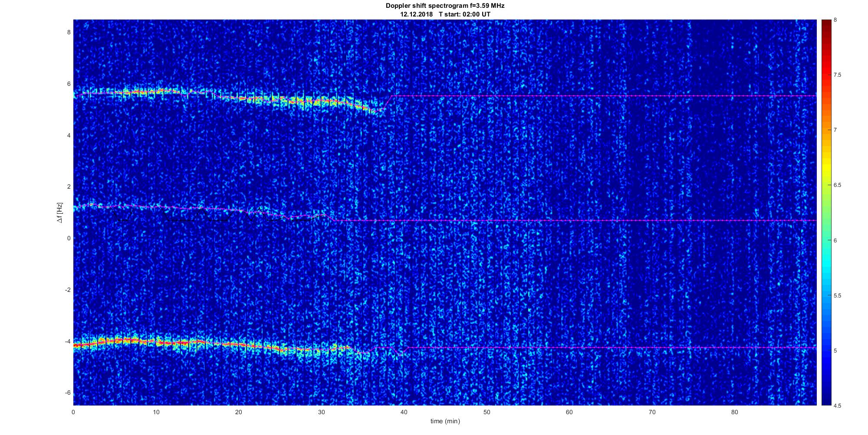Click the colorbar tick label '7.5'

click(x=838, y=75)
